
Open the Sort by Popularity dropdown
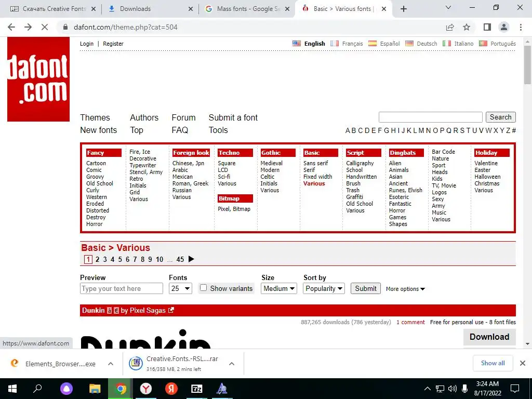(x=324, y=288)
